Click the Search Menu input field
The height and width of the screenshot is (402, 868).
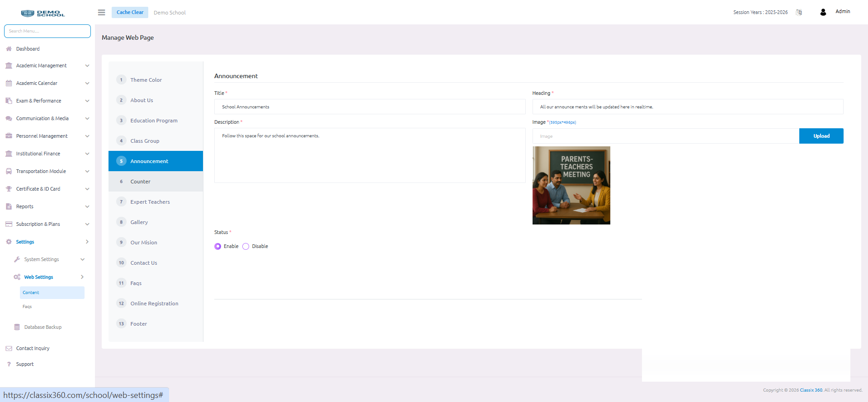pos(47,31)
